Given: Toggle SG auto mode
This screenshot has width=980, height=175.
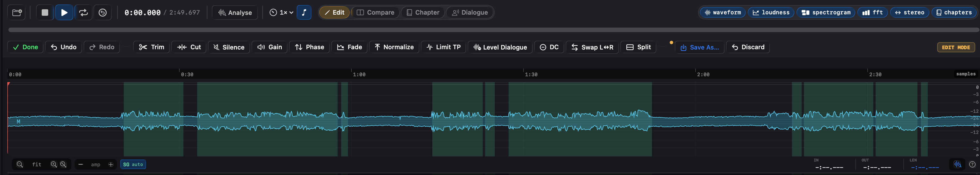Looking at the screenshot, I should (x=133, y=164).
